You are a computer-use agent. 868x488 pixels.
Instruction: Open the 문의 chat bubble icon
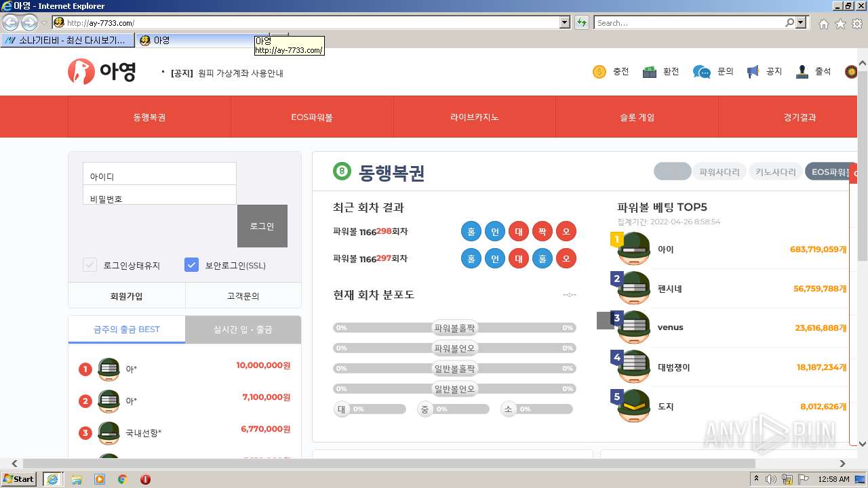coord(702,72)
